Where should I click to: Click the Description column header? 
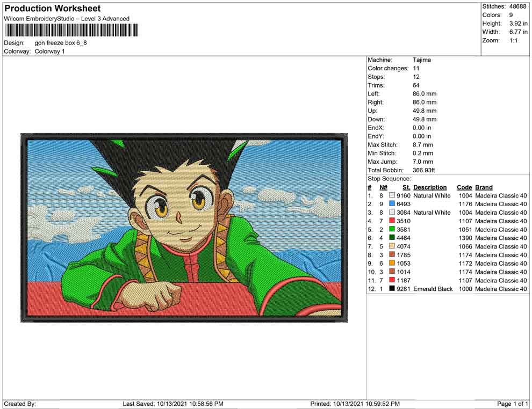click(x=430, y=187)
